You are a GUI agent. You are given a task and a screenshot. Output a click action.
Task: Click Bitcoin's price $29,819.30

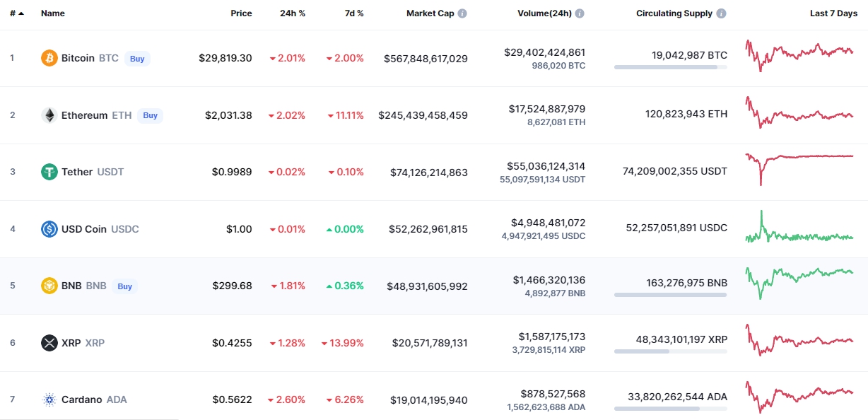225,58
